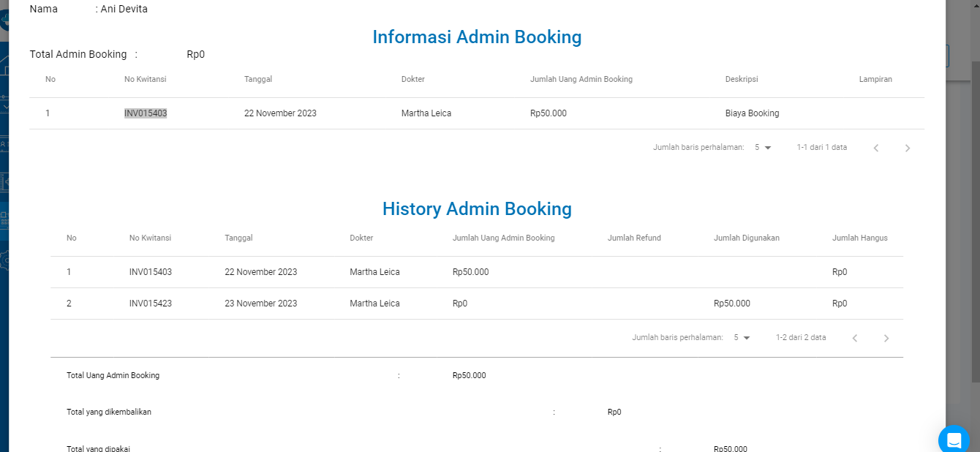This screenshot has height=452, width=980.
Task: Click the Jumlah Digunakan column header
Action: (747, 238)
